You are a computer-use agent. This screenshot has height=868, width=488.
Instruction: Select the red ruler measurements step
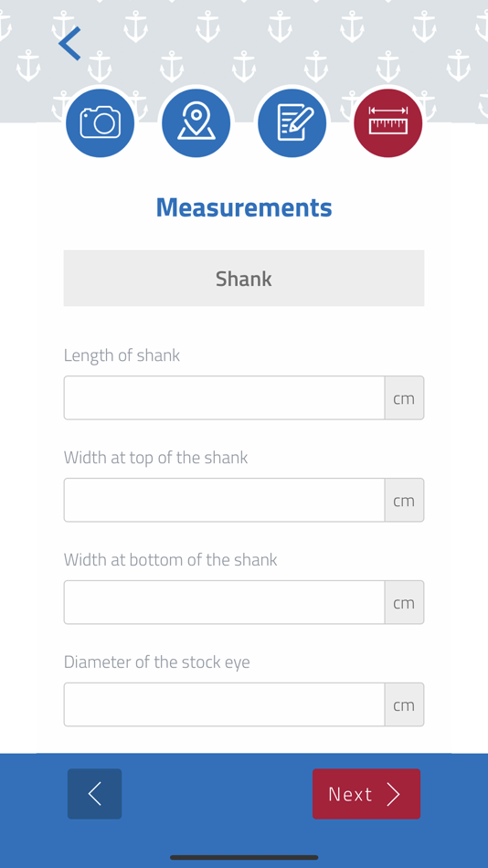pyautogui.click(x=387, y=123)
